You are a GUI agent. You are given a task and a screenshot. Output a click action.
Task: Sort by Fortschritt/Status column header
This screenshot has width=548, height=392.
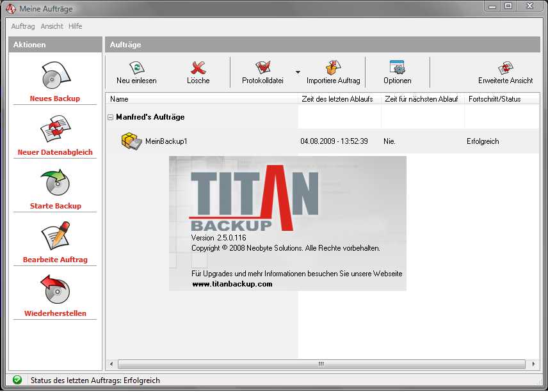[x=502, y=99]
